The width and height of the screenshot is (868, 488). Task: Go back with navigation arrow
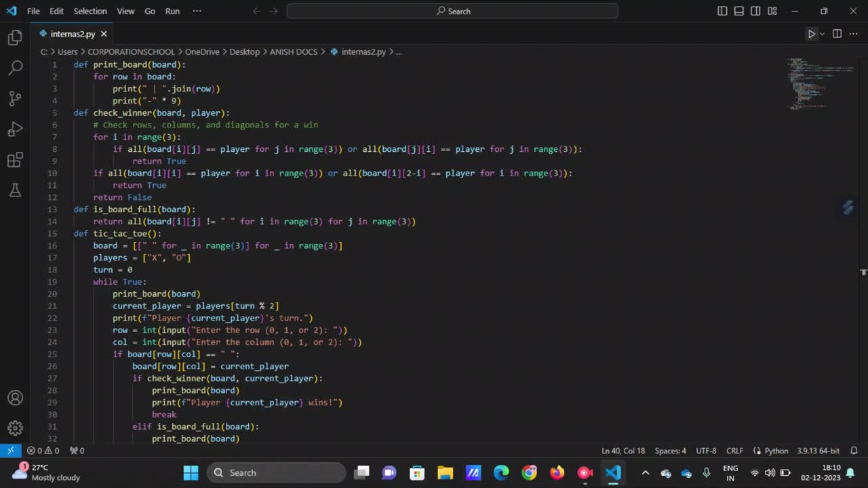pos(256,11)
